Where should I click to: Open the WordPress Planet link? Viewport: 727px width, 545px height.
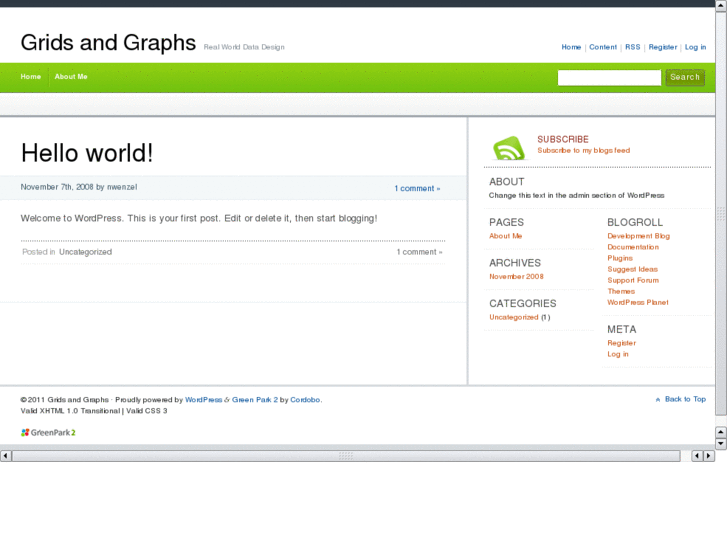tap(638, 302)
